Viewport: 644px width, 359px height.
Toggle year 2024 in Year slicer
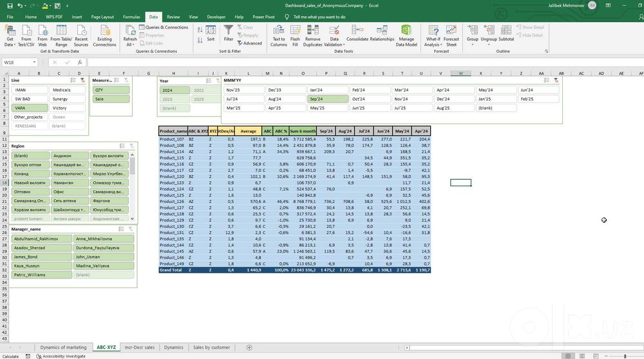[175, 90]
